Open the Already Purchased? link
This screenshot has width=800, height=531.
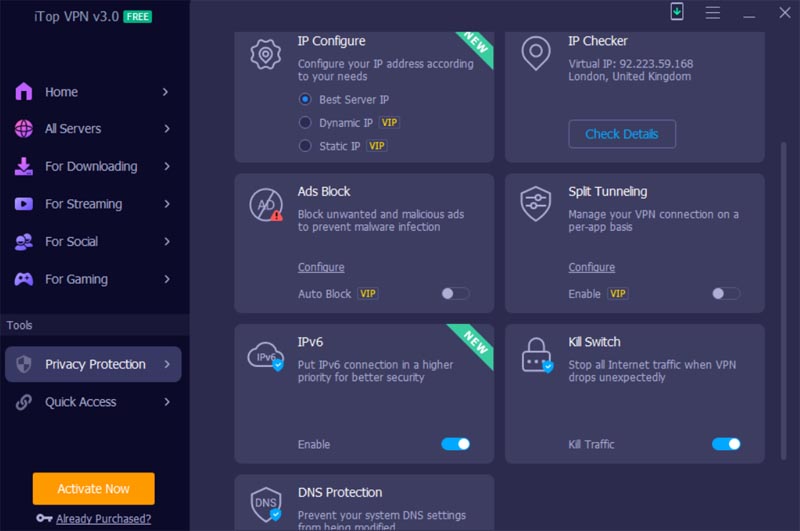(104, 519)
